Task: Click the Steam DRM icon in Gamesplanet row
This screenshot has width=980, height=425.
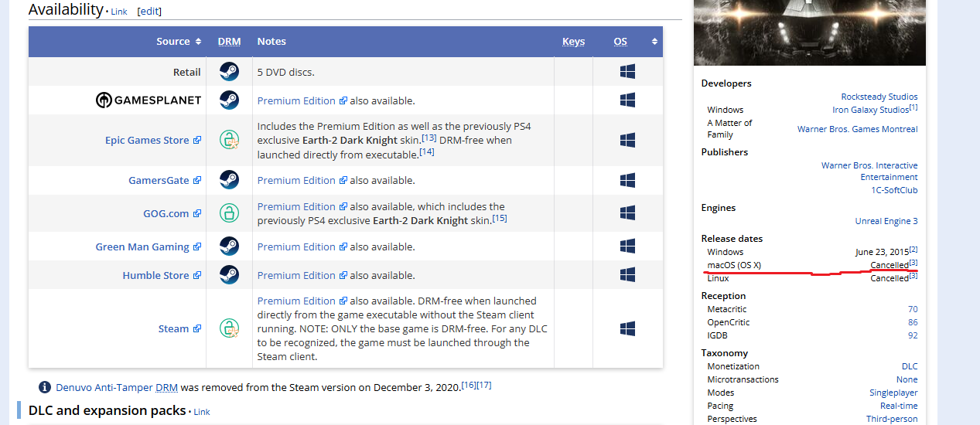Action: coord(229,100)
